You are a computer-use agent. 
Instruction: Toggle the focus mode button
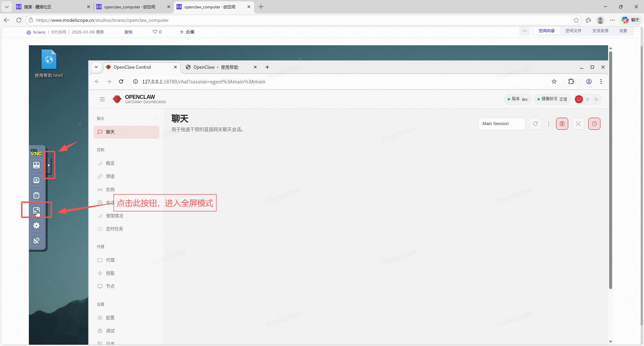point(578,124)
